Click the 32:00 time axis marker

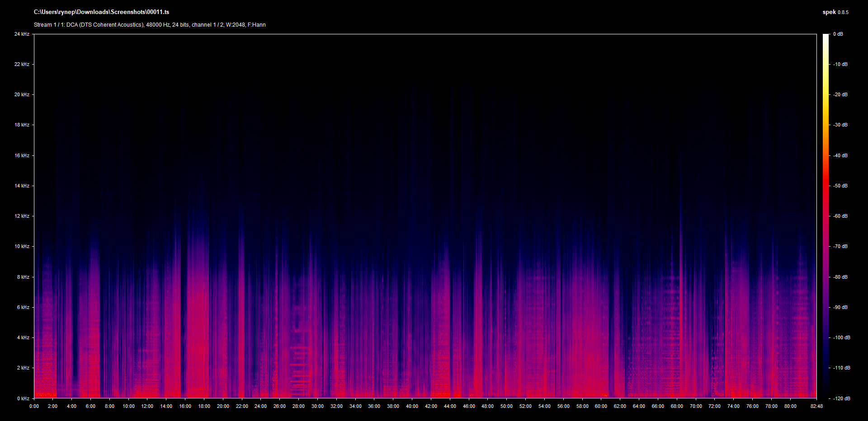[336, 407]
